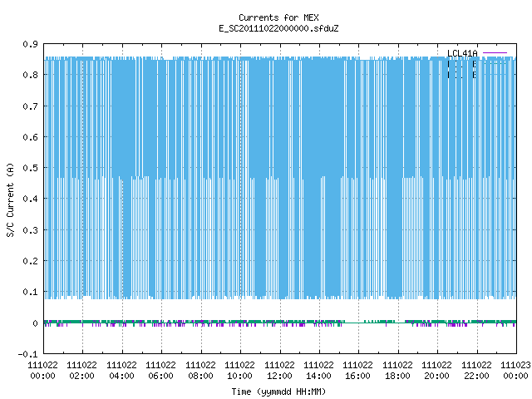This screenshot has width=532, height=399.
Task: Click the 111022 00:00 x-axis tick label
Action: pos(42,371)
